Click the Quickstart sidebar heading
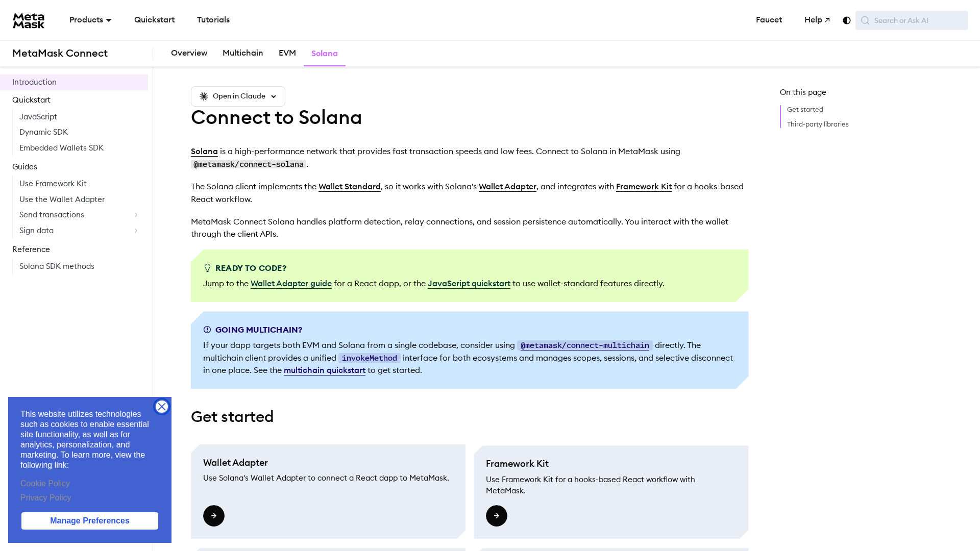 [31, 100]
